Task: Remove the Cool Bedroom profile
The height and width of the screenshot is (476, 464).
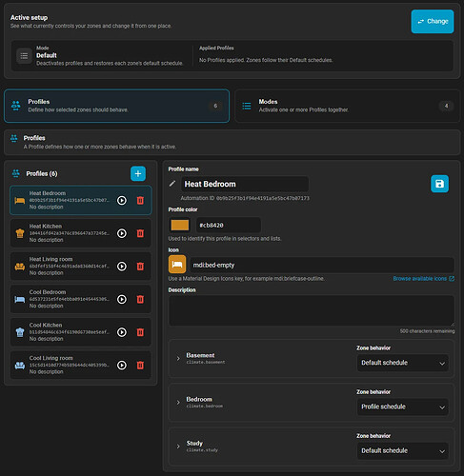Action: 140,299
